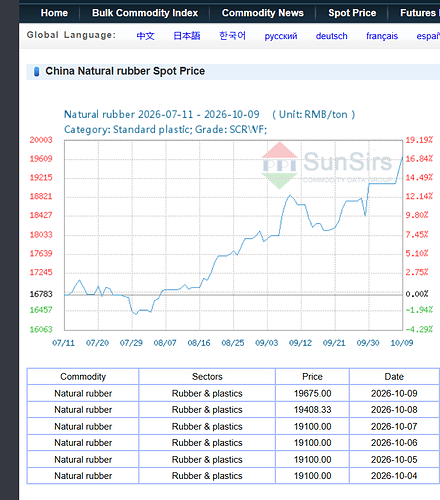This screenshot has width=440, height=500.
Task: Switch site language to español
Action: click(x=428, y=36)
